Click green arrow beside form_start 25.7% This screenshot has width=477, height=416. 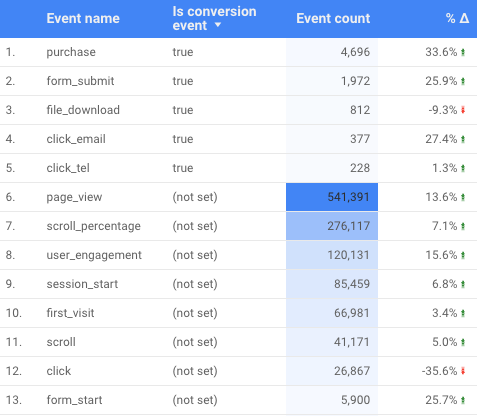[x=463, y=400]
